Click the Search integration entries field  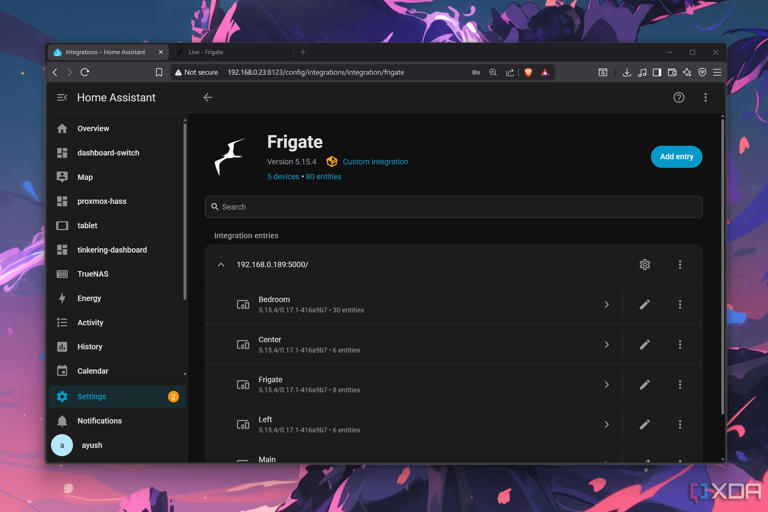(x=454, y=207)
